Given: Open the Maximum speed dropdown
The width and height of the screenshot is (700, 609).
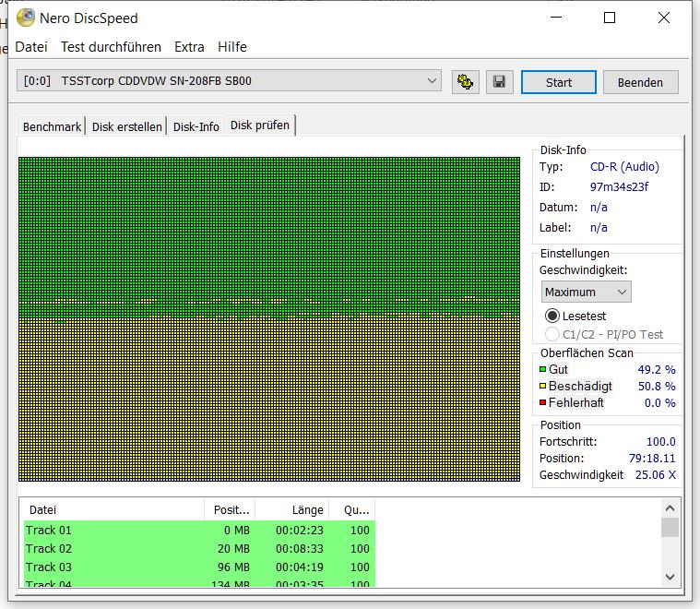Looking at the screenshot, I should (586, 292).
